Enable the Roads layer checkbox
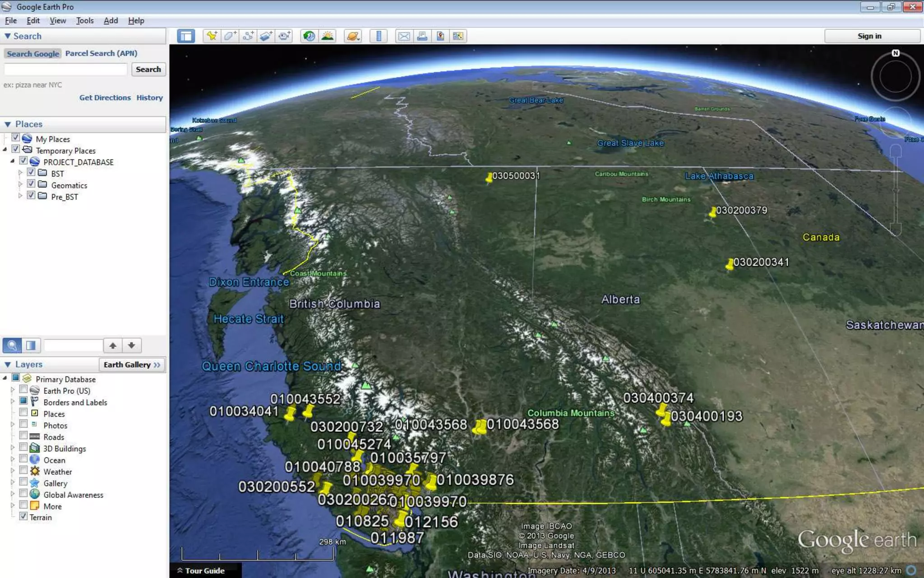 coord(23,435)
